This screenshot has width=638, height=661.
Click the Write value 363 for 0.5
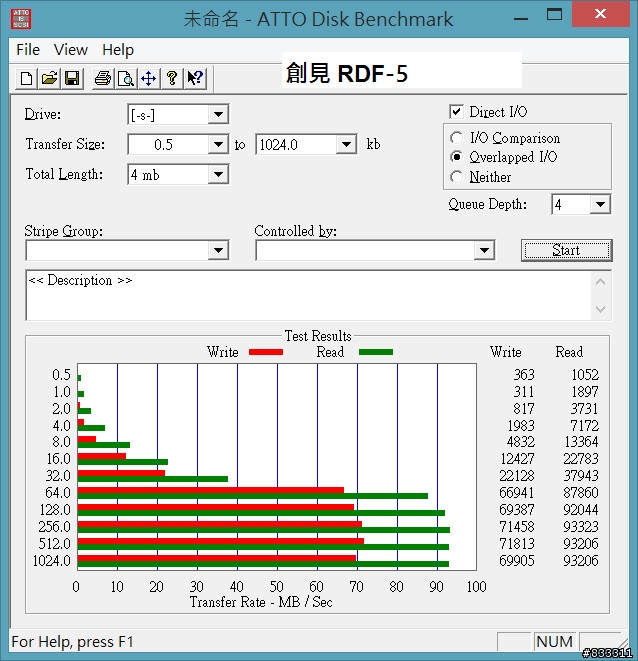tap(524, 375)
